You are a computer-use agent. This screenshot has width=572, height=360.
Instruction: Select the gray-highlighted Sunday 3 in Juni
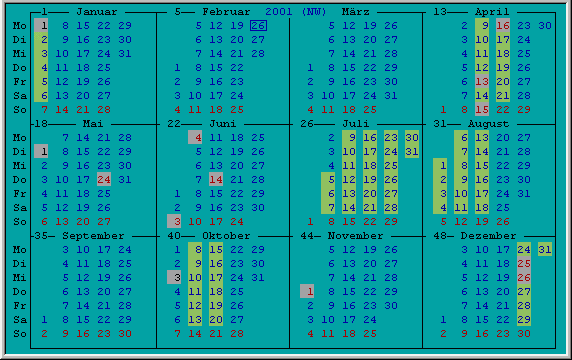(x=174, y=221)
